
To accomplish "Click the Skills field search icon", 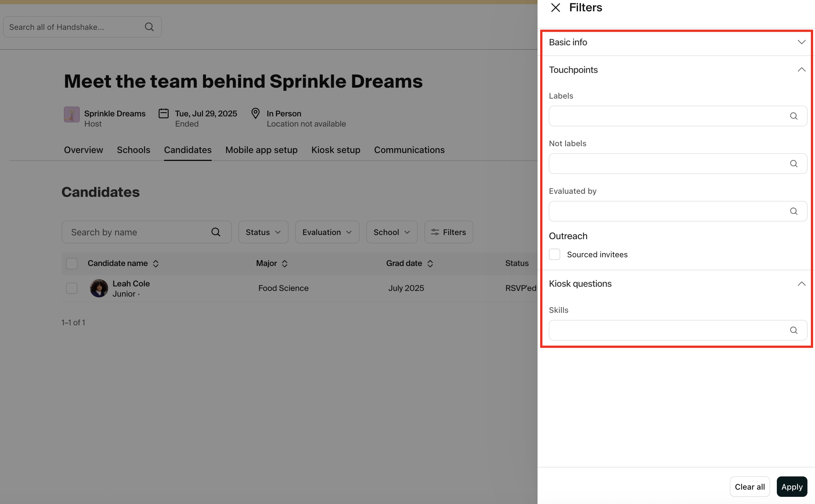I will tap(793, 330).
